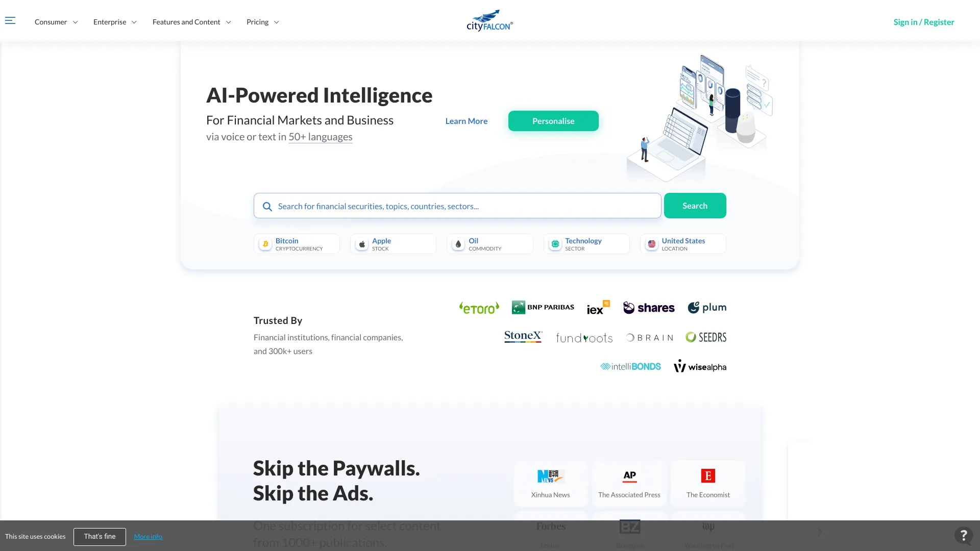The height and width of the screenshot is (551, 980).
Task: Click the That's fine cookie button
Action: point(100,536)
